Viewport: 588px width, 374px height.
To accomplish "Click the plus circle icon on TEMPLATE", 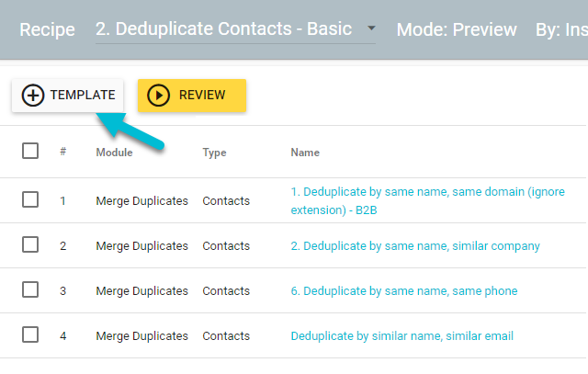I will pyautogui.click(x=33, y=96).
